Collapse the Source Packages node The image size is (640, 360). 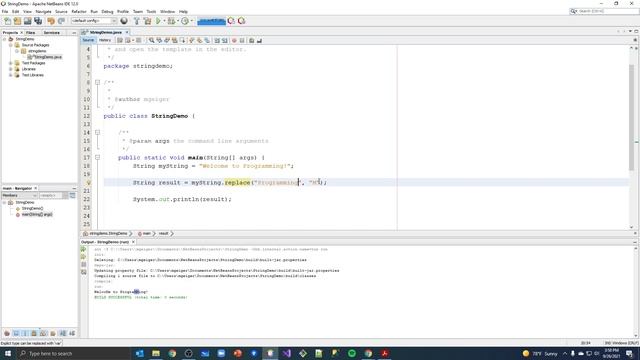tap(11, 45)
